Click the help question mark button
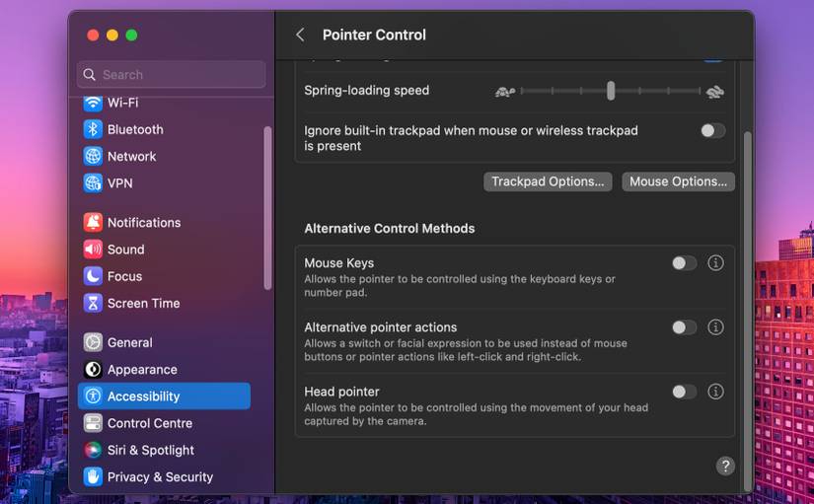Viewport: 814px width, 504px height. pyautogui.click(x=725, y=466)
